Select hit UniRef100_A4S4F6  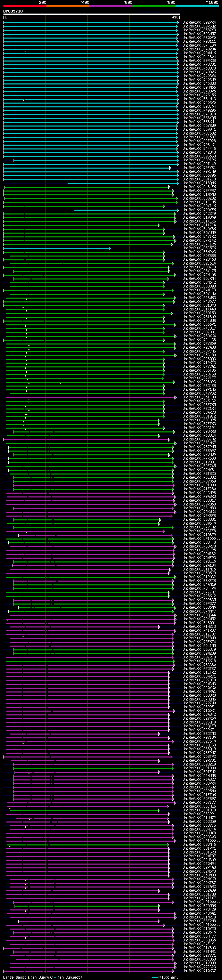199,187
